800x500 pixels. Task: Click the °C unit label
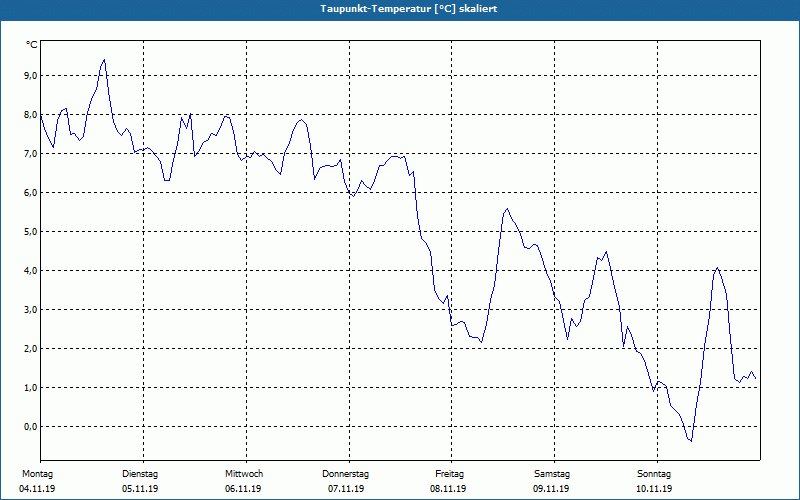point(32,45)
